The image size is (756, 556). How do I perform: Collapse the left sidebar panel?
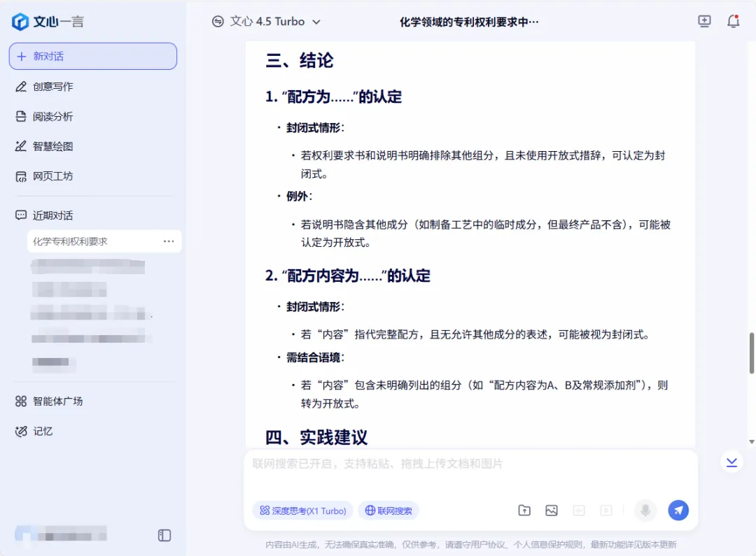pos(164,535)
